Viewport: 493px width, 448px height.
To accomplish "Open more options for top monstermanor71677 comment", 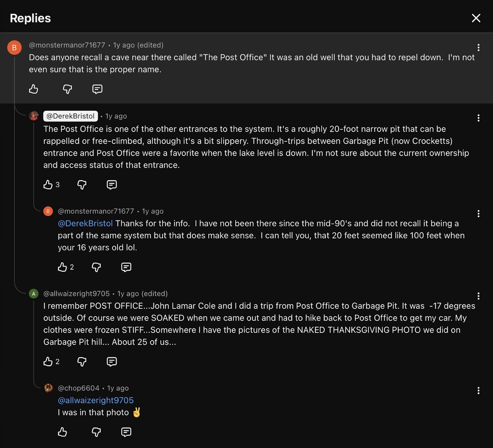I will tap(478, 47).
